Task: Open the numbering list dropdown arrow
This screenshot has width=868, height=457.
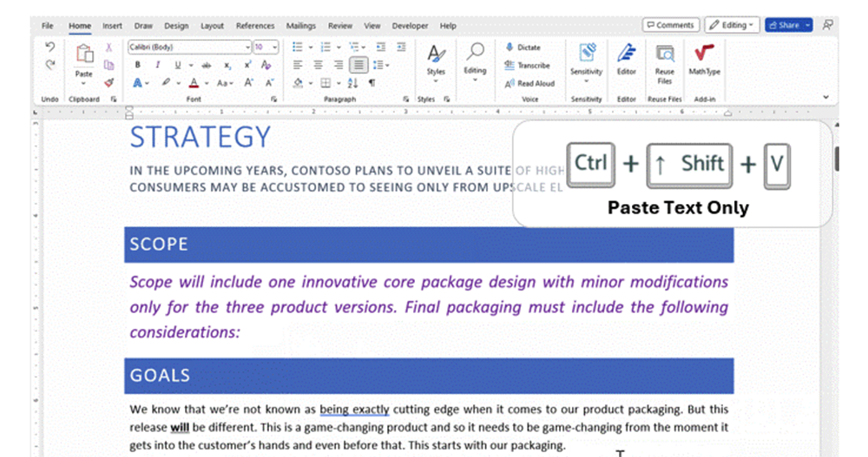Action: 339,47
